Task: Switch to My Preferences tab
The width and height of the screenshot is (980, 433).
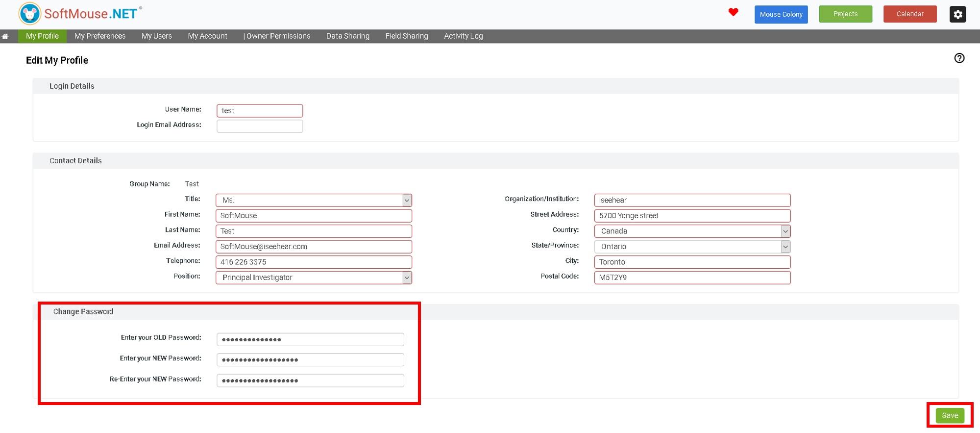Action: tap(100, 36)
